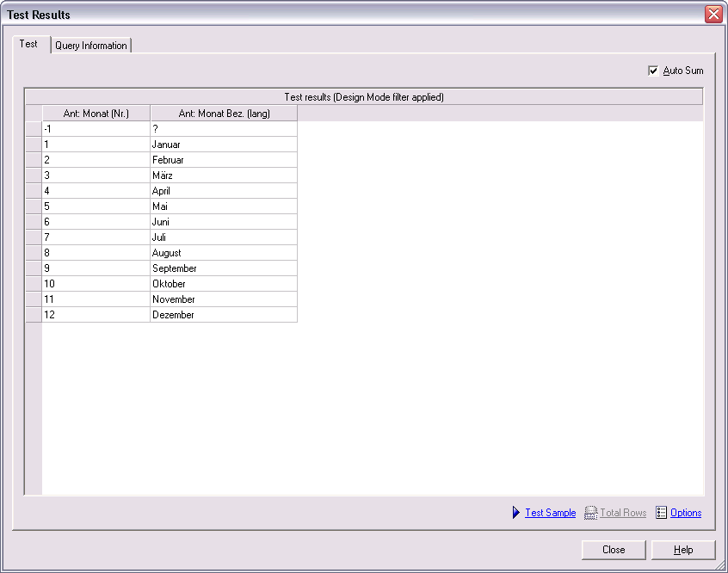The image size is (728, 573).
Task: Select the Dezember cell
Action: point(224,315)
